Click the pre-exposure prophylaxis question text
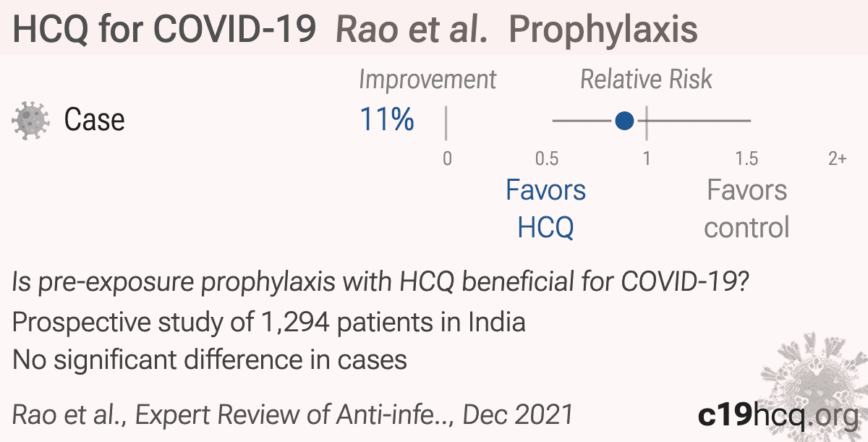 click(380, 284)
